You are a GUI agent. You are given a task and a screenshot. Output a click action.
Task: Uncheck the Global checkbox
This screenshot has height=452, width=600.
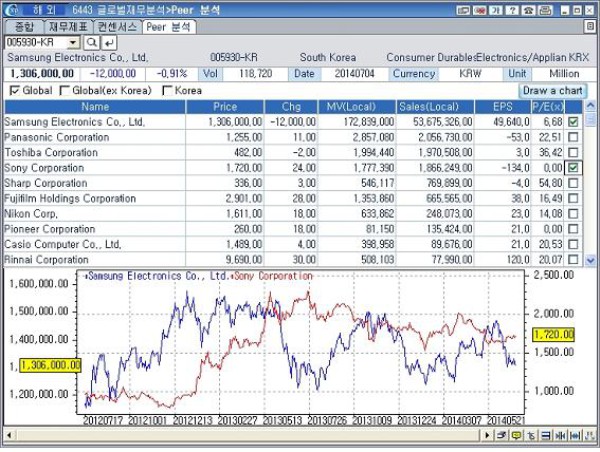click(x=14, y=91)
